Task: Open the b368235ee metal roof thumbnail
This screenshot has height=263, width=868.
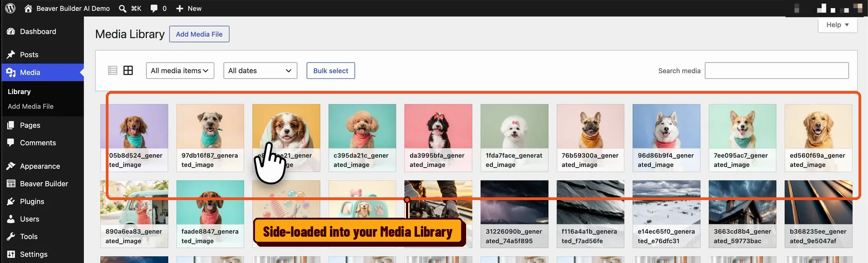Action: 818,214
